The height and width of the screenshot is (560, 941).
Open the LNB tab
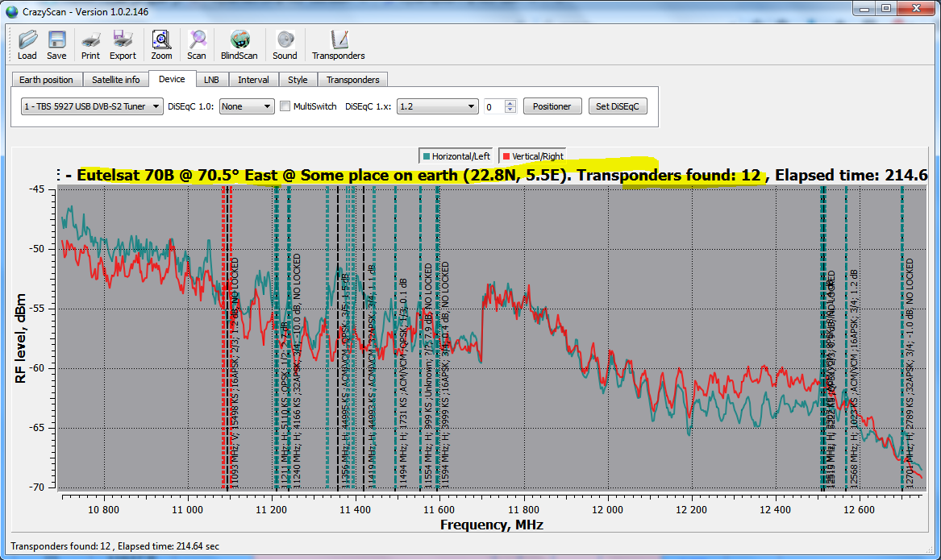(211, 80)
